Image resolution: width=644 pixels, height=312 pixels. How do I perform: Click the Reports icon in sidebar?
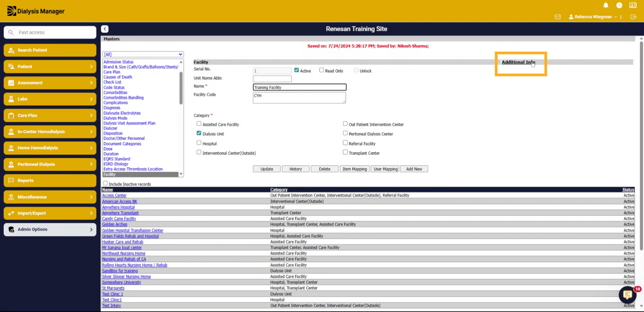(x=11, y=181)
